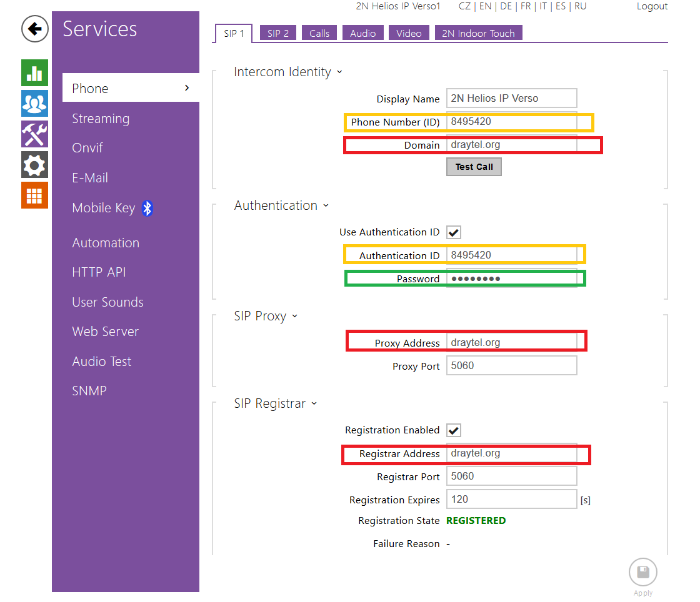Click the orange grid icon

tap(34, 195)
